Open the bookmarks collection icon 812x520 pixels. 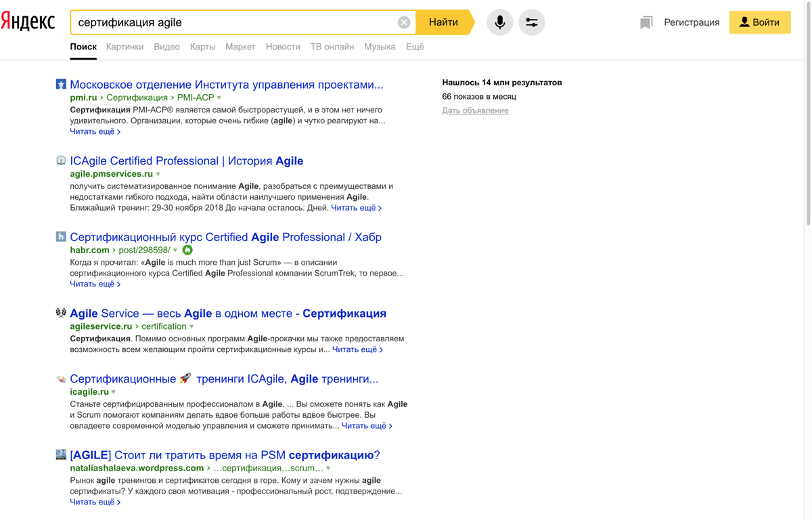(646, 23)
